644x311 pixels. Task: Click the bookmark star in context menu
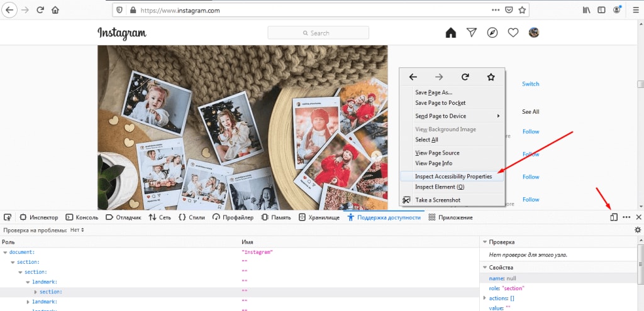coord(491,77)
